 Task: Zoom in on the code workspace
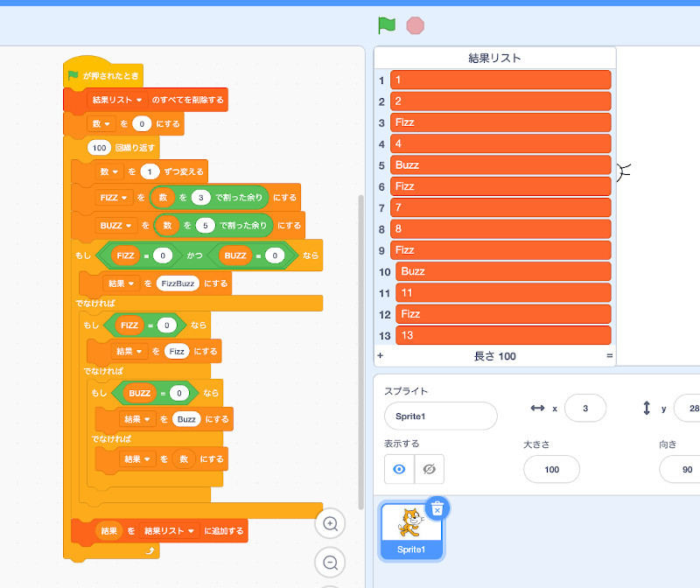[331, 524]
